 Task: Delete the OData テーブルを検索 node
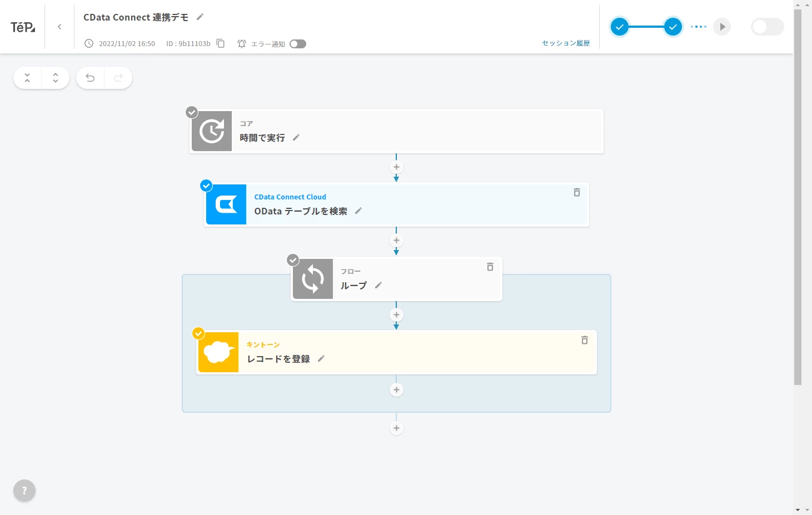tap(577, 192)
